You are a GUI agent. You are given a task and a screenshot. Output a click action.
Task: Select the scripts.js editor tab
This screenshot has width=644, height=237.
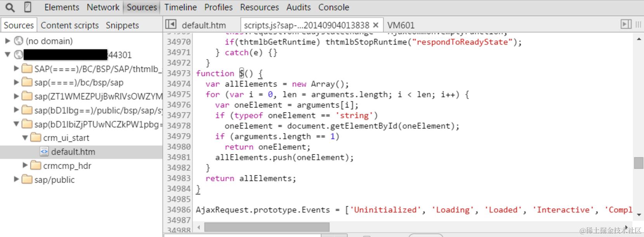pos(306,25)
